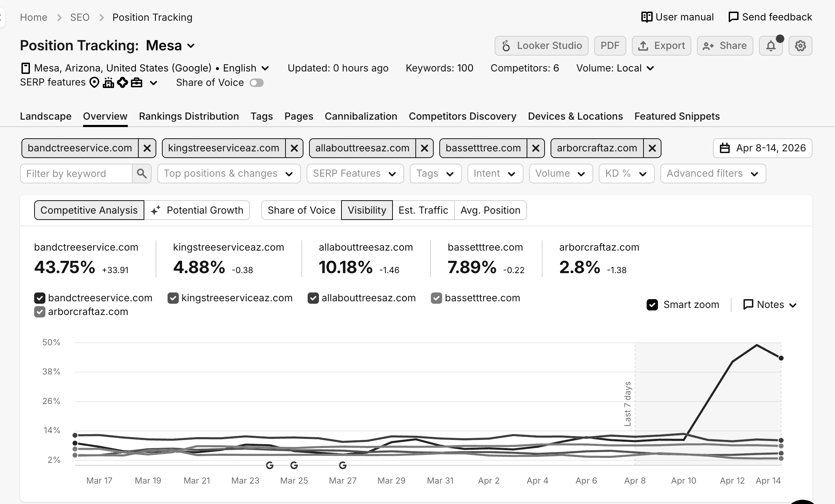Switch to the Rankings Distribution tab
Screen dimensions: 835x504
[x=189, y=116]
